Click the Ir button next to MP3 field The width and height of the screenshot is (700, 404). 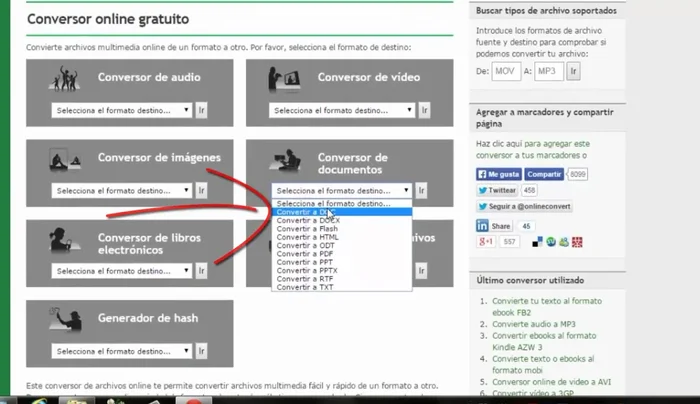point(573,71)
